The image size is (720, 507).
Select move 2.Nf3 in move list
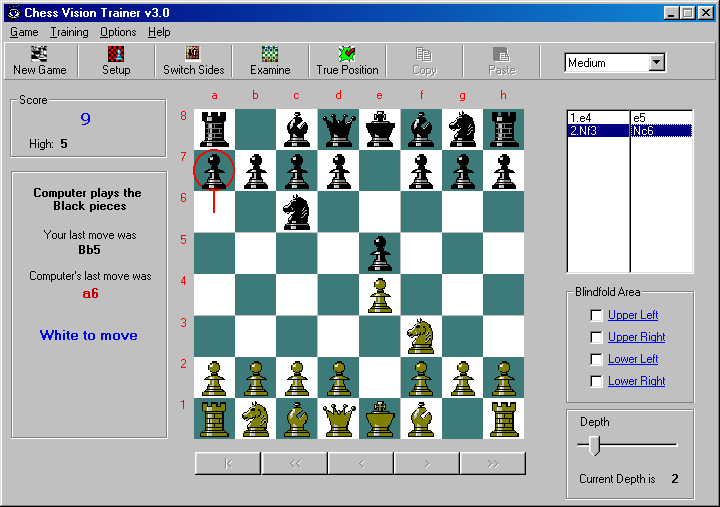(x=598, y=131)
